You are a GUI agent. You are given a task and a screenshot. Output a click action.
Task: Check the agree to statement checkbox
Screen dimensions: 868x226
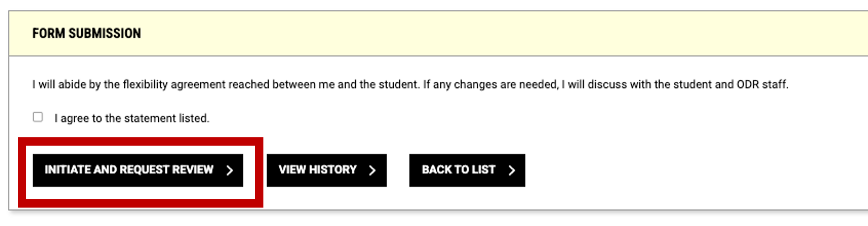pos(38,117)
